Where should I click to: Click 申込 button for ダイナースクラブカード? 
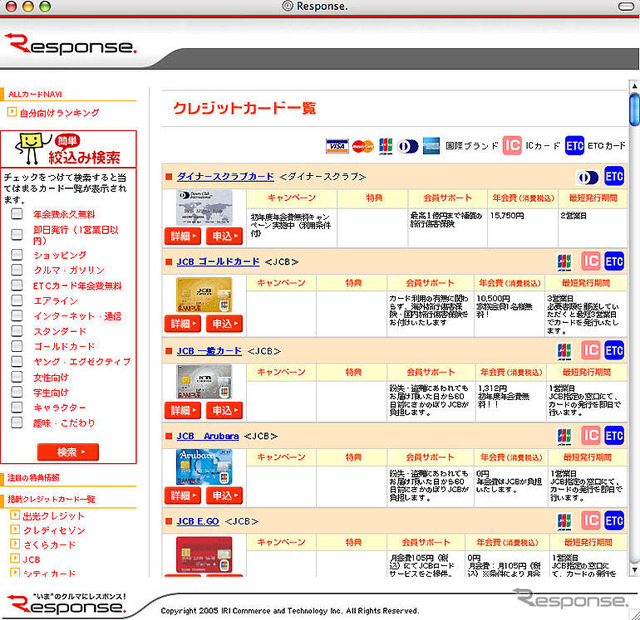click(224, 236)
